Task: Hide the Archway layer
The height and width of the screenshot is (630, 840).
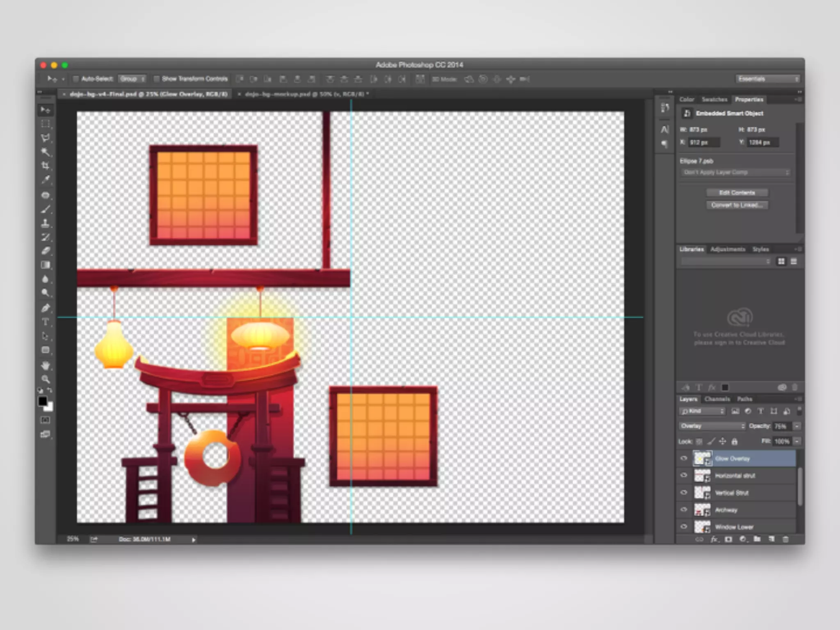Action: (x=684, y=510)
